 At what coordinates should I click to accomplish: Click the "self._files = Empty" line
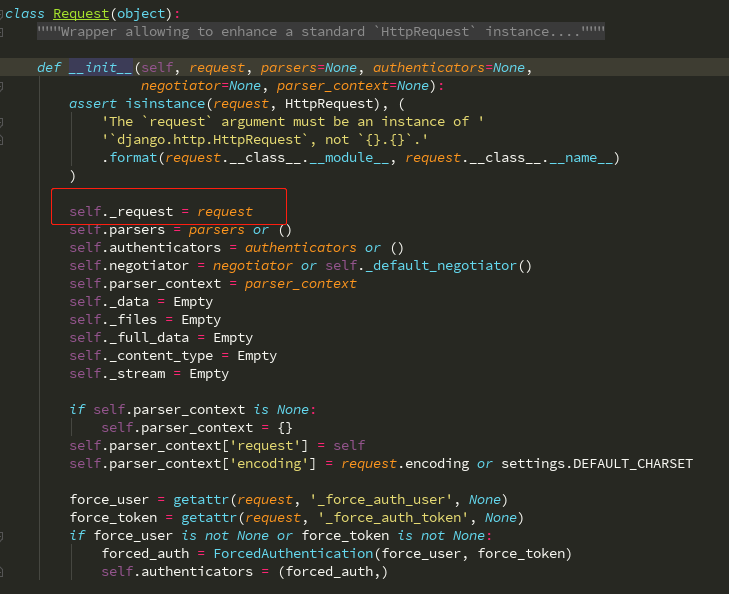145,320
